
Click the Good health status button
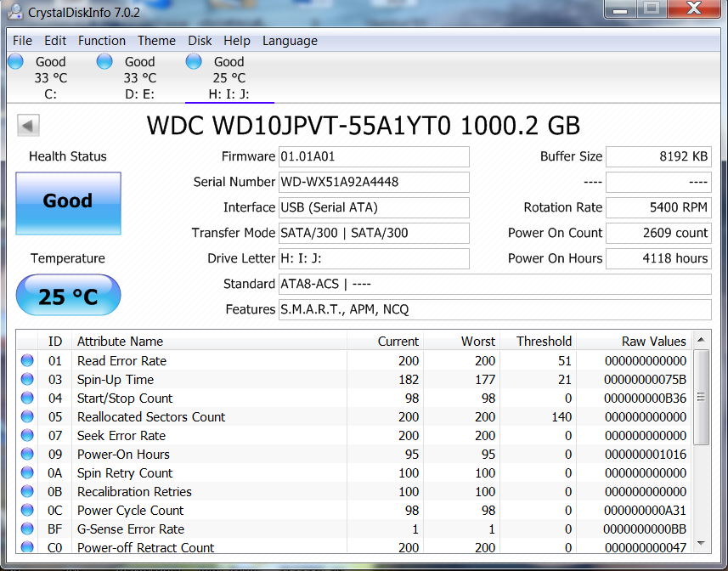(x=68, y=203)
